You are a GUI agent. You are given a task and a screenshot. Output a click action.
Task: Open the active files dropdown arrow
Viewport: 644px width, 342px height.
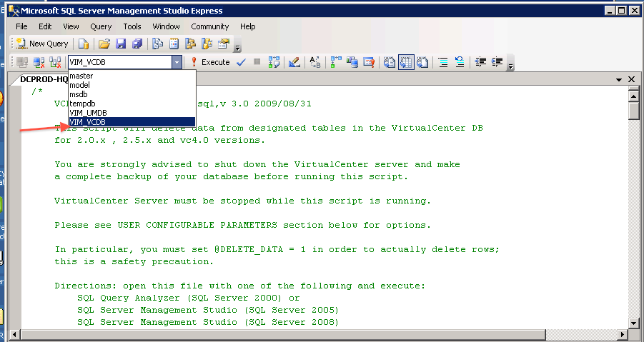coord(619,79)
